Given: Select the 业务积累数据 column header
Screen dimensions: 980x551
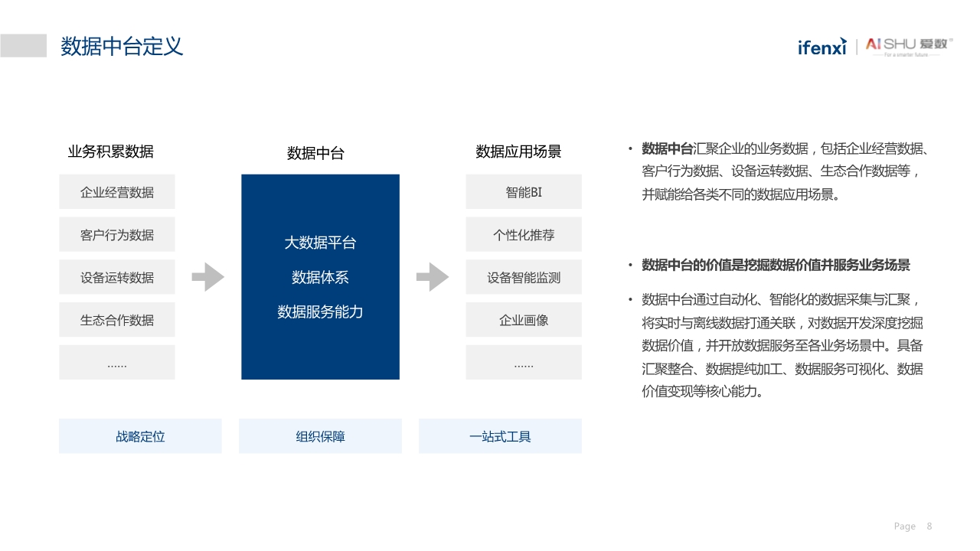Looking at the screenshot, I should click(x=111, y=152).
